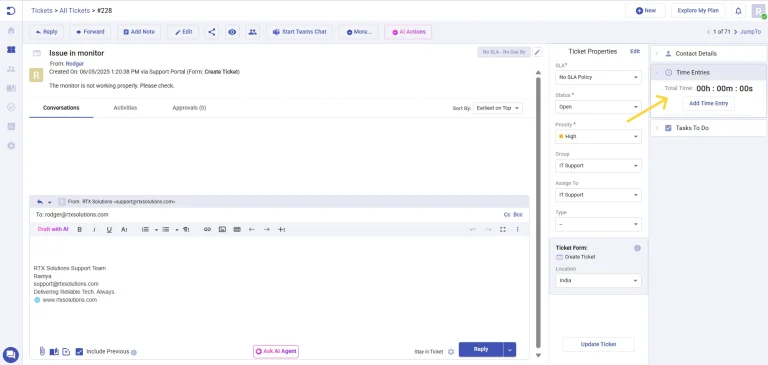Click the insert image icon in editor
The image size is (768, 365).
(x=222, y=229)
